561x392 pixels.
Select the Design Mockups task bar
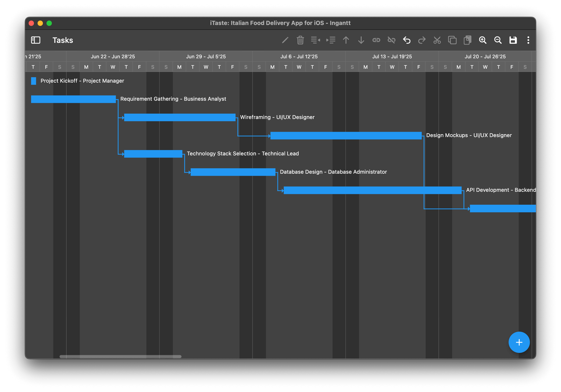point(346,136)
